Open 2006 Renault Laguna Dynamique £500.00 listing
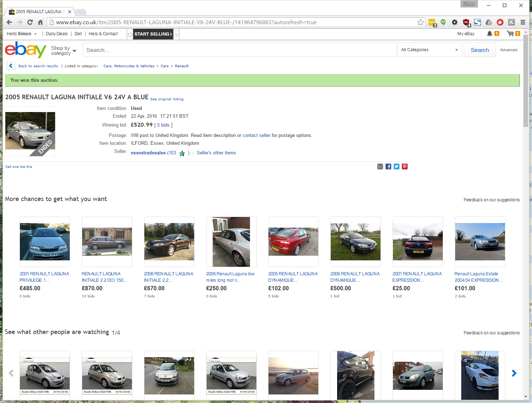 355,277
